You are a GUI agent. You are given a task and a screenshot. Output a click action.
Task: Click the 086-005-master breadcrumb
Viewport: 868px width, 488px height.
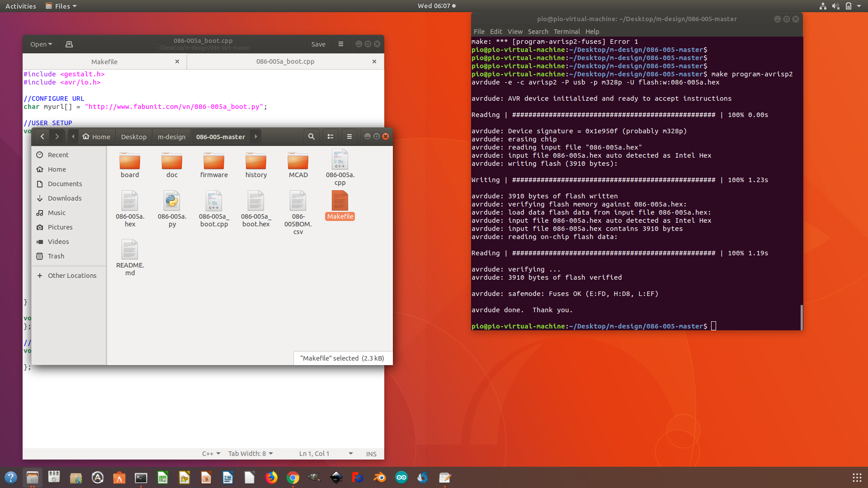click(x=221, y=136)
